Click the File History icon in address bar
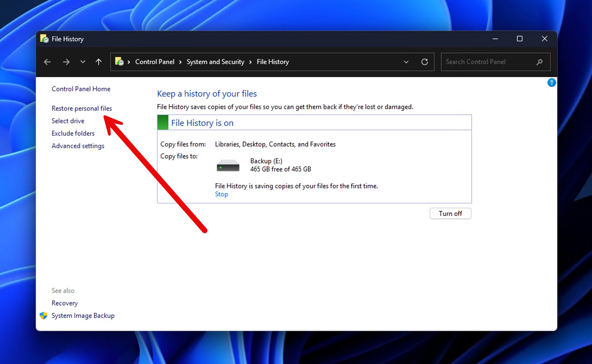Image resolution: width=592 pixels, height=364 pixels. (x=119, y=62)
